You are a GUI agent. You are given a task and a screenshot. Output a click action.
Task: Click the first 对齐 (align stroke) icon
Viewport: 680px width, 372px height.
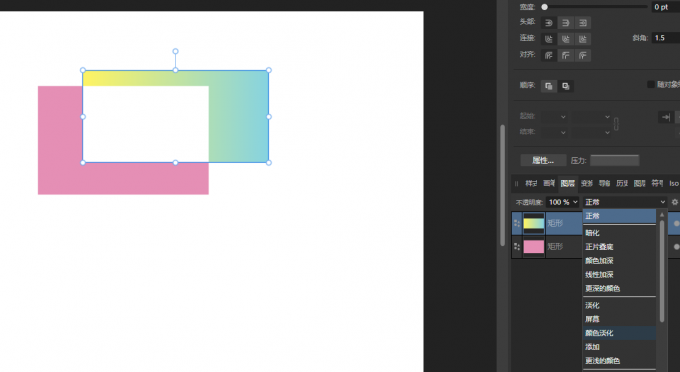(549, 55)
